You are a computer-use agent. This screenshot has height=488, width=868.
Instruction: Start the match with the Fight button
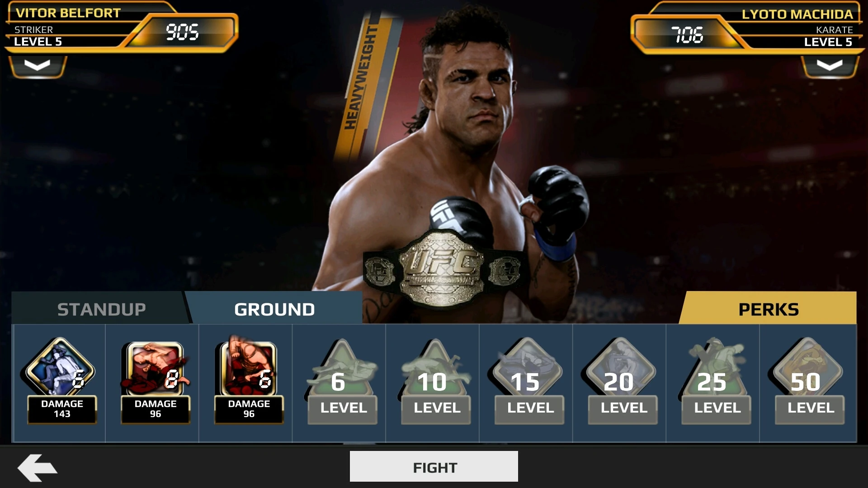tap(434, 466)
